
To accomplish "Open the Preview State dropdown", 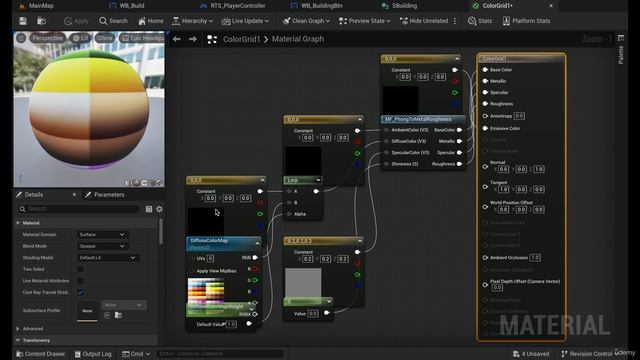I will (364, 21).
